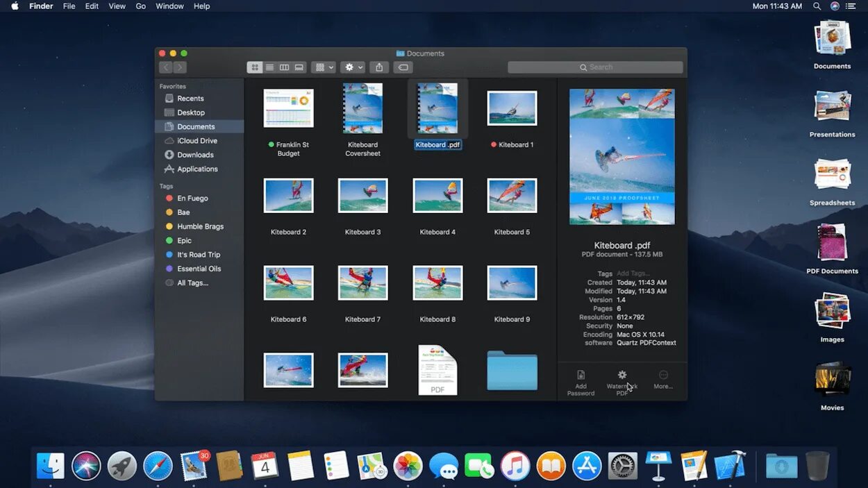The width and height of the screenshot is (868, 488).
Task: Click the menu bar clock
Action: 777,6
